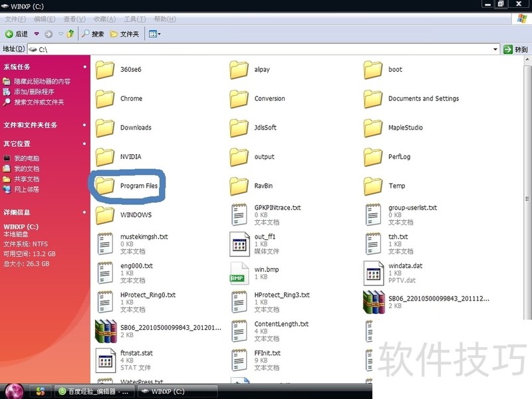This screenshot has height=399, width=532.
Task: Click the Search toolbar button
Action: pyautogui.click(x=92, y=34)
